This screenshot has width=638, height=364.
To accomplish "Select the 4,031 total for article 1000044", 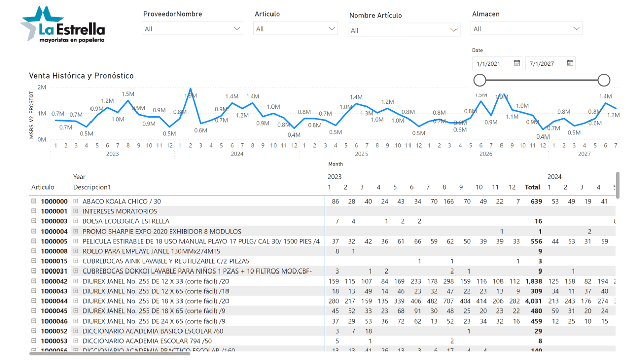I will coord(533,301).
